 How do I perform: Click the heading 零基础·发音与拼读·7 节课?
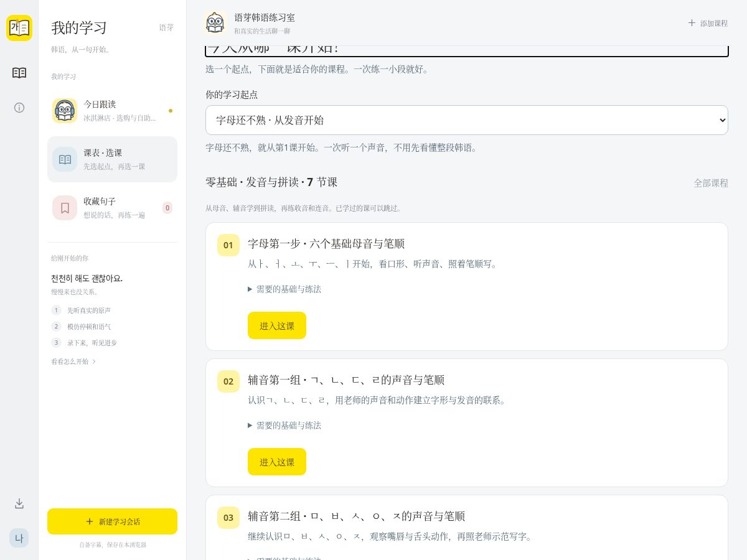pos(271,182)
